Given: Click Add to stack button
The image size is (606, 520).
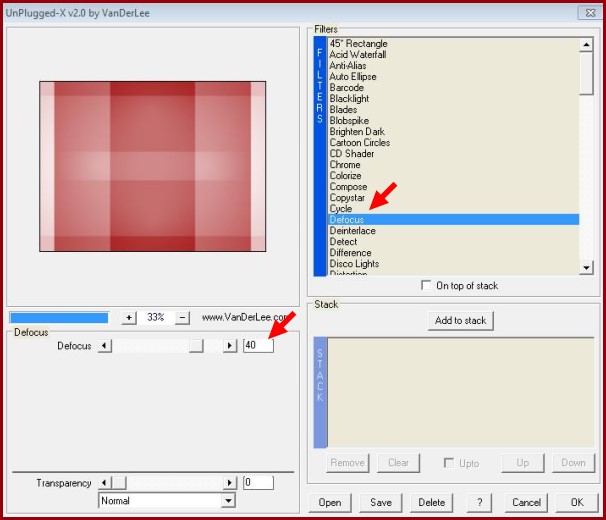Looking at the screenshot, I should (x=460, y=321).
